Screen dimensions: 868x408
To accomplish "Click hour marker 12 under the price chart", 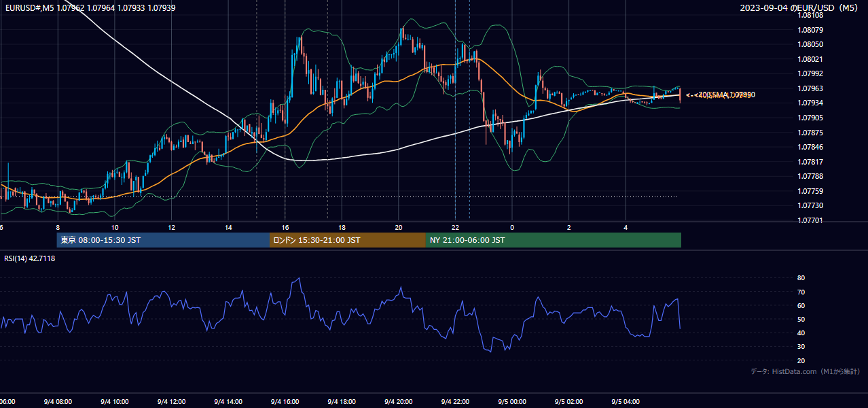I will click(171, 228).
